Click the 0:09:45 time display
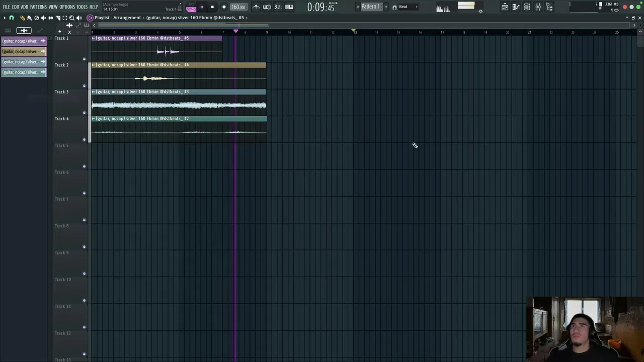 point(321,7)
